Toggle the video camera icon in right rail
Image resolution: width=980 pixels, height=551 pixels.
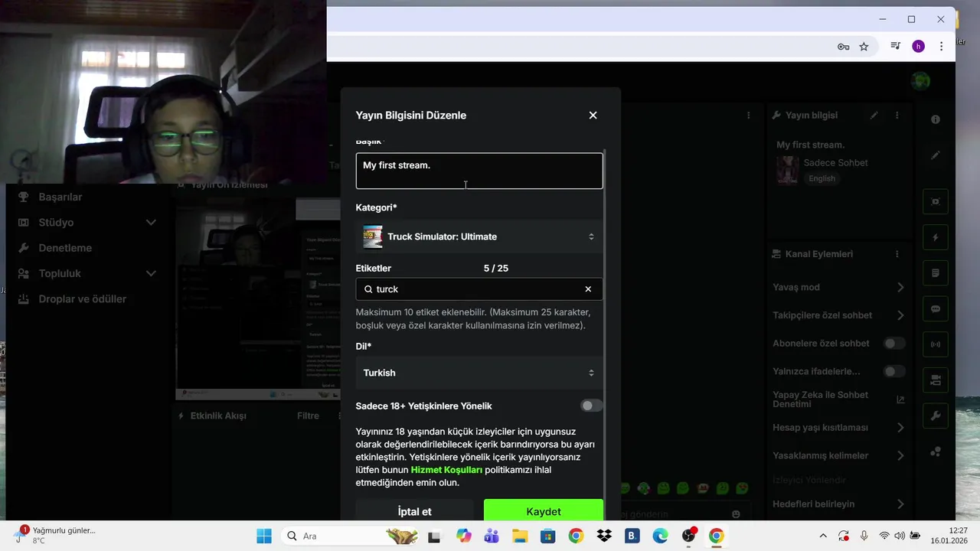pos(936,380)
